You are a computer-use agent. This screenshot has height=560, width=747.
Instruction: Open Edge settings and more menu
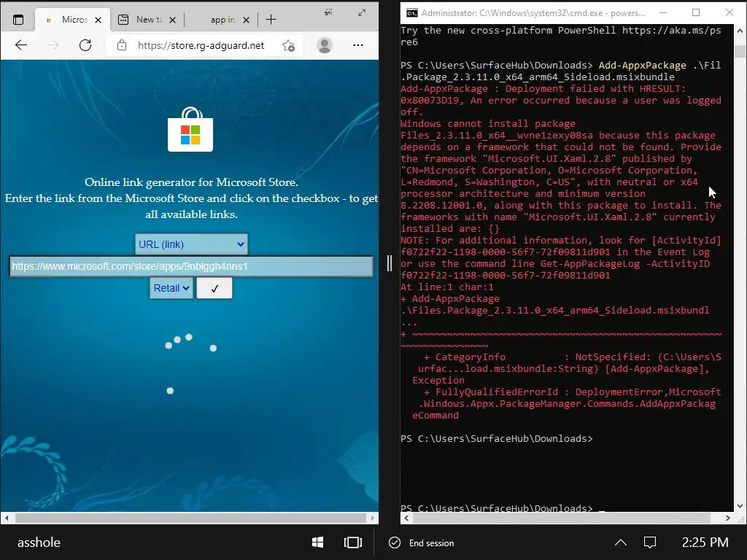click(357, 45)
